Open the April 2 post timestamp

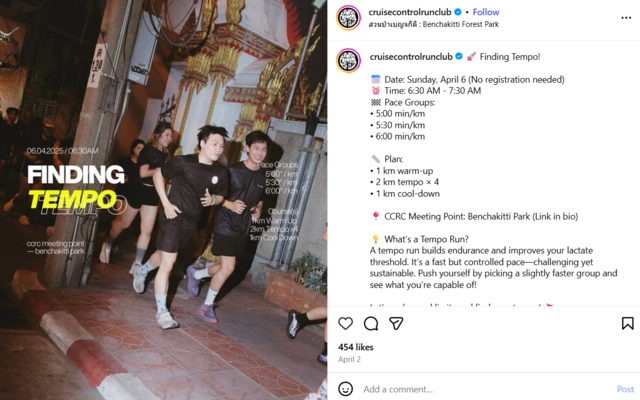(x=349, y=360)
